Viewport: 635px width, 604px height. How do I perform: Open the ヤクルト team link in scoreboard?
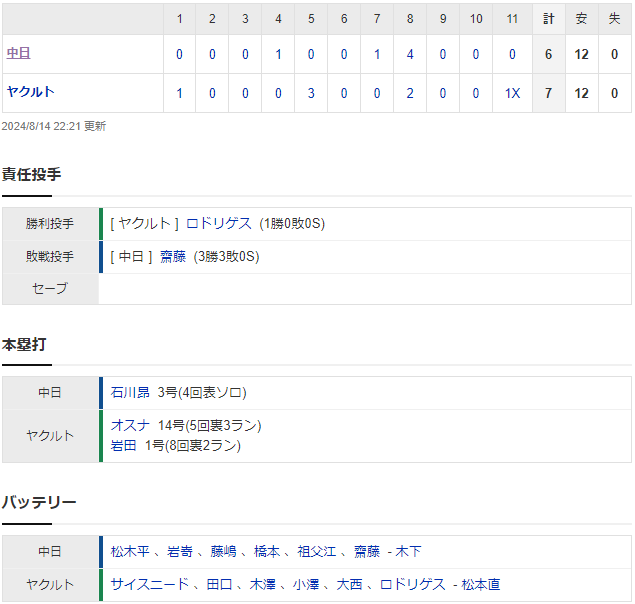30,92
